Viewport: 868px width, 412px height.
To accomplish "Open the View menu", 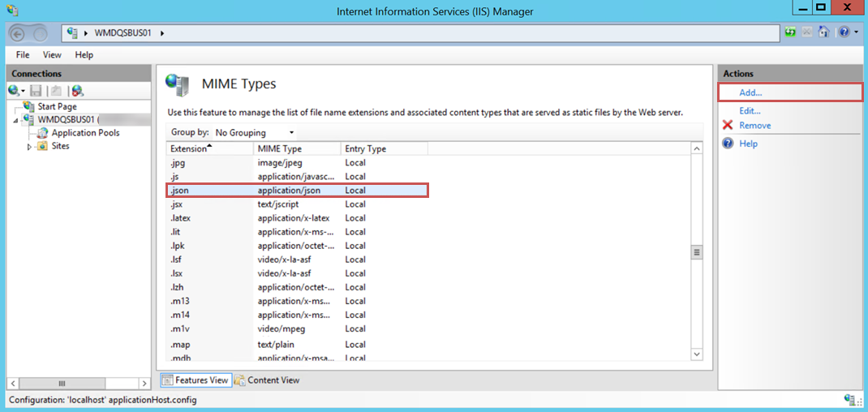I will tap(52, 55).
